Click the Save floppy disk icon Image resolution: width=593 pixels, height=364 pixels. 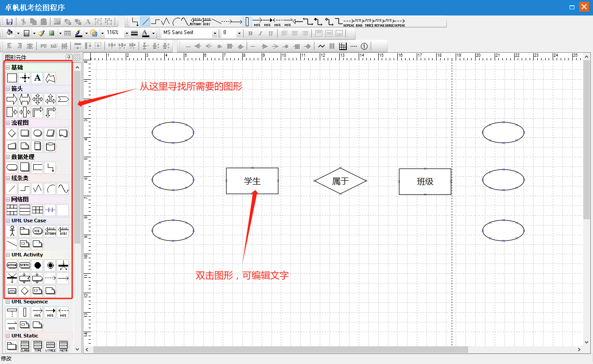click(9, 21)
